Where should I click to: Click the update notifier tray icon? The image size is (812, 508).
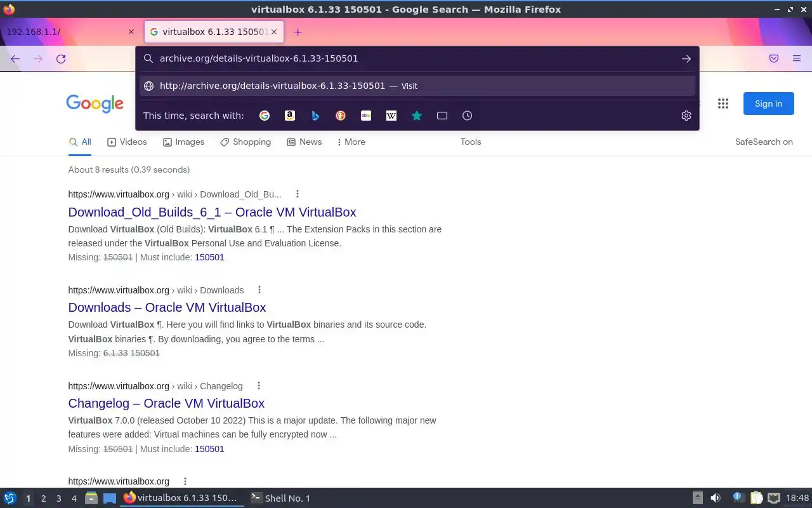738,497
